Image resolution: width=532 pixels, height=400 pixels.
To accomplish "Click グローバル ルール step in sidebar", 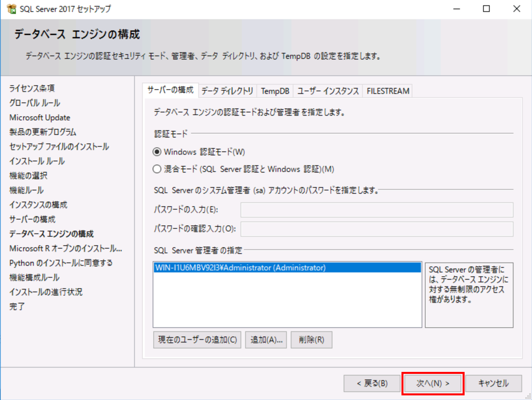I will (x=35, y=103).
